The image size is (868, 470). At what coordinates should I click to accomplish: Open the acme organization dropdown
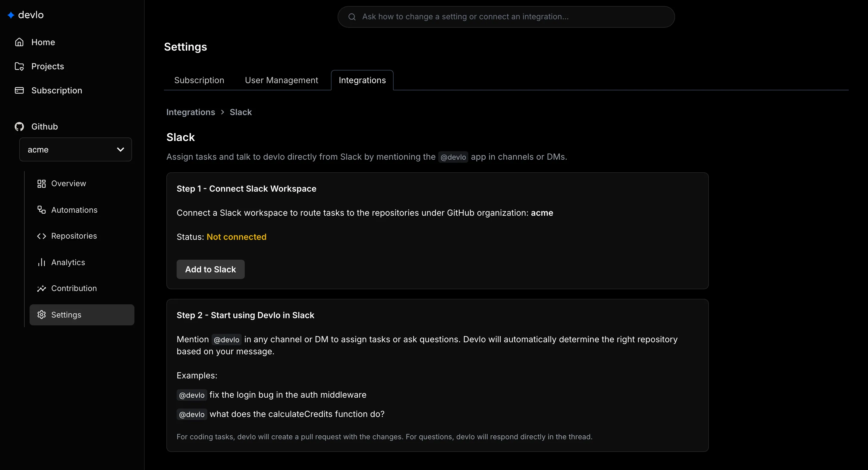[x=75, y=150]
